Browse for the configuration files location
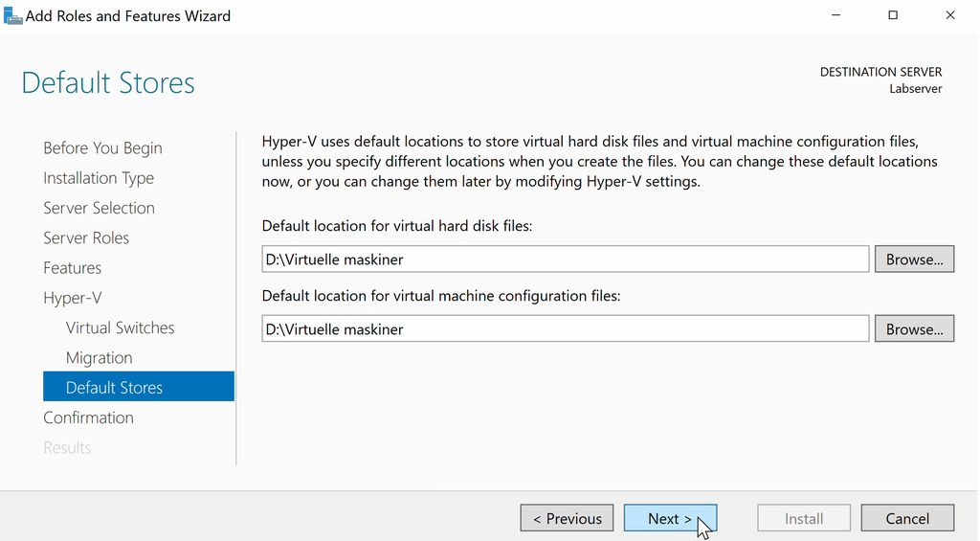This screenshot has width=980, height=541. coord(914,329)
